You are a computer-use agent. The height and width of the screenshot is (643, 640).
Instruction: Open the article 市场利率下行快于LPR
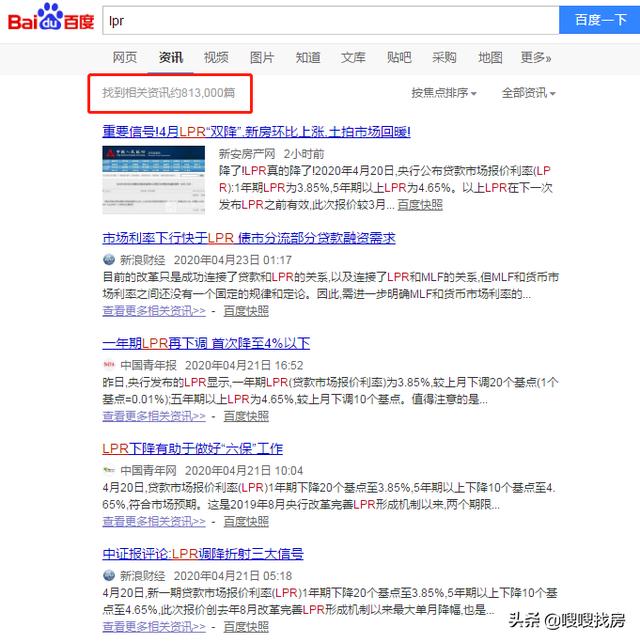click(249, 238)
